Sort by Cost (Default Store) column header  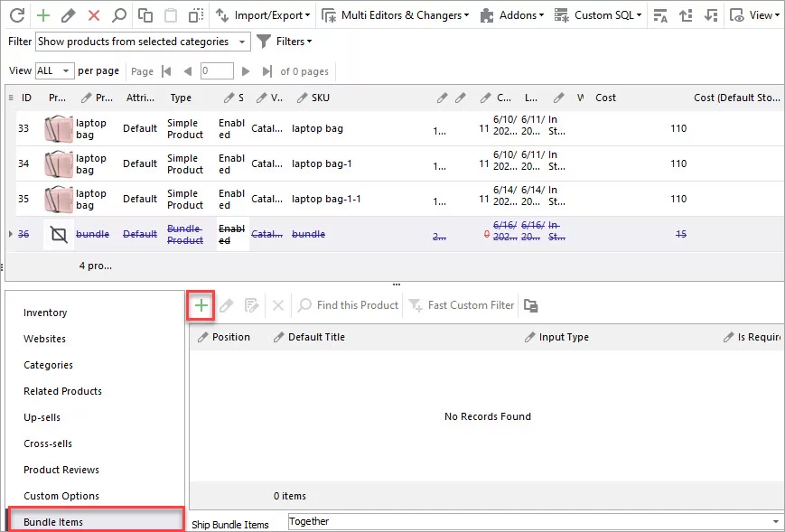tap(737, 98)
